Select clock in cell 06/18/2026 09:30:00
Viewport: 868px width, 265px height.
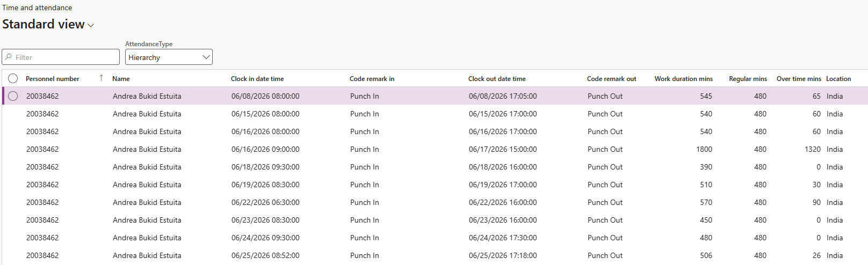click(x=265, y=167)
